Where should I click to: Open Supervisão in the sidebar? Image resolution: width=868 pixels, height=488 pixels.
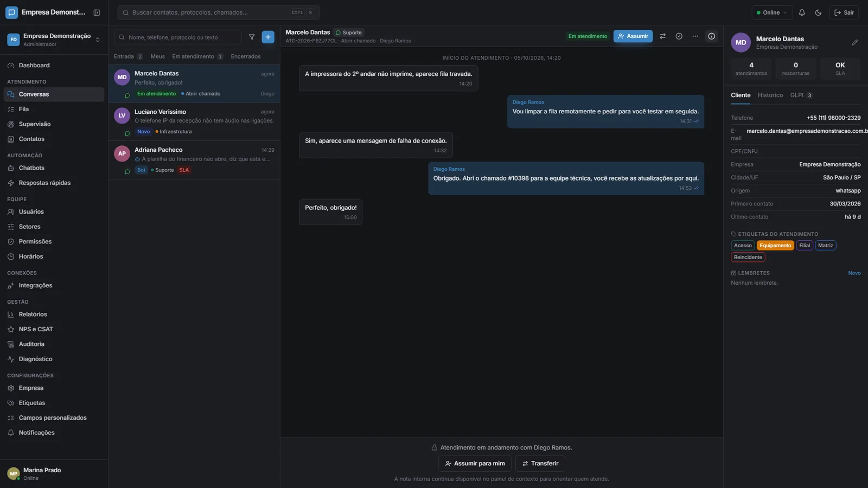tap(54, 124)
